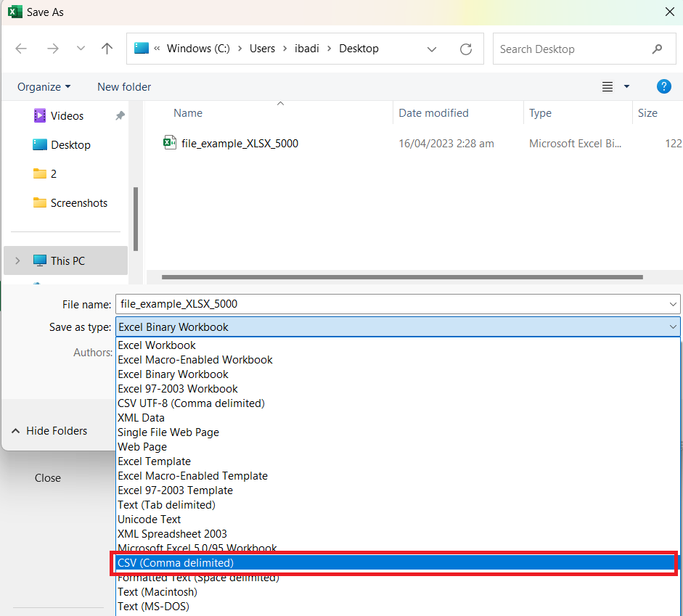Go up one folder level arrow
The image size is (683, 616).
click(x=107, y=49)
